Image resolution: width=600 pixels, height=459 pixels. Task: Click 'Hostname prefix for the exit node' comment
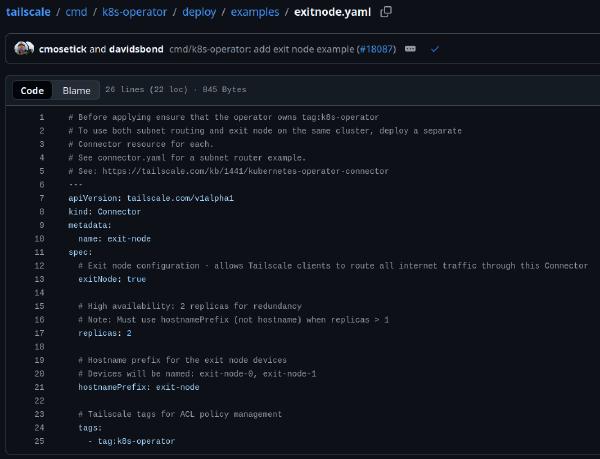tap(183, 360)
